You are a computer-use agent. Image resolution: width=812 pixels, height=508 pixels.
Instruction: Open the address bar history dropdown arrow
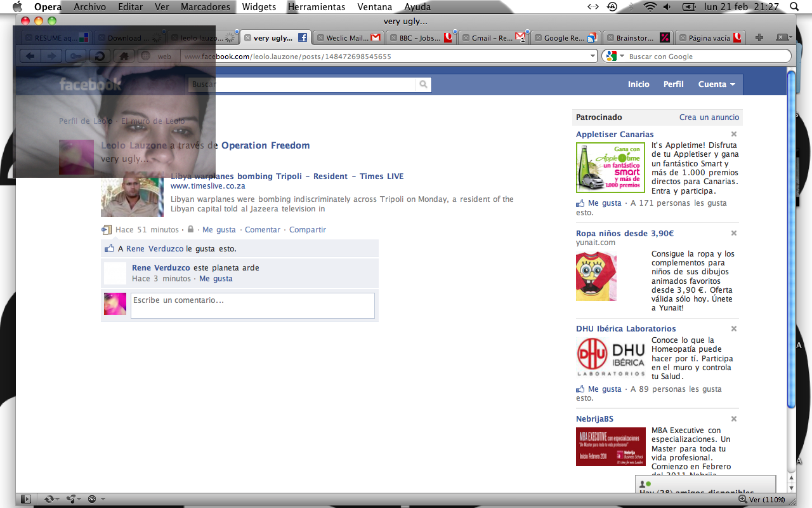(x=593, y=57)
